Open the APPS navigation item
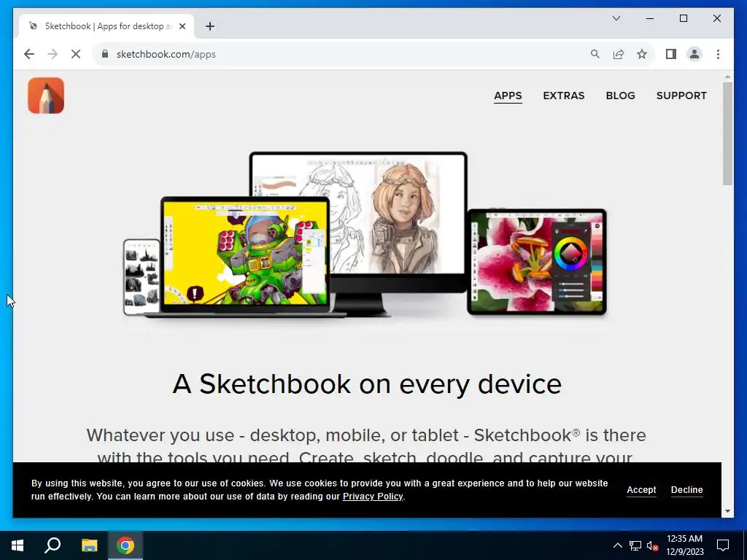This screenshot has height=560, width=747. click(508, 96)
